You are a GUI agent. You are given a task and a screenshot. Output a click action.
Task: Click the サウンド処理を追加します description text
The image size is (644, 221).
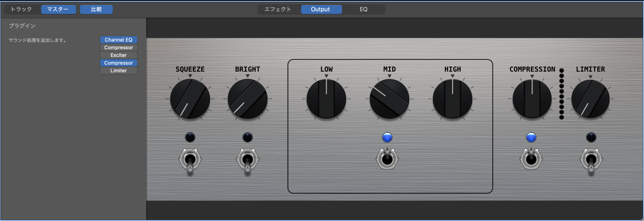click(37, 40)
